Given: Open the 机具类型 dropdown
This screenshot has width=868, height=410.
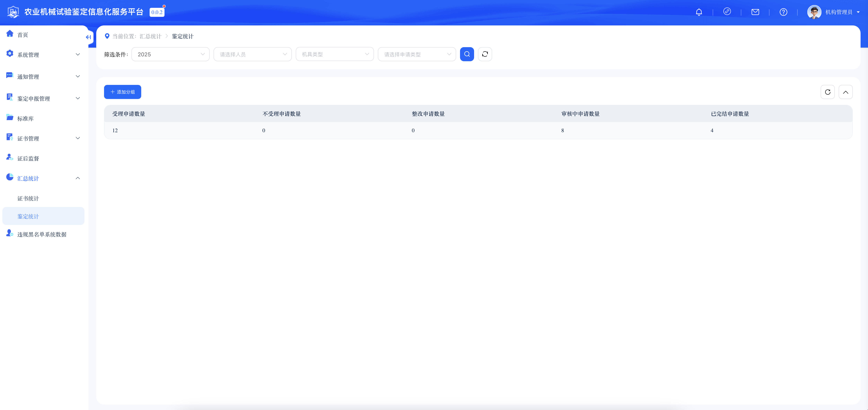Looking at the screenshot, I should pyautogui.click(x=334, y=54).
